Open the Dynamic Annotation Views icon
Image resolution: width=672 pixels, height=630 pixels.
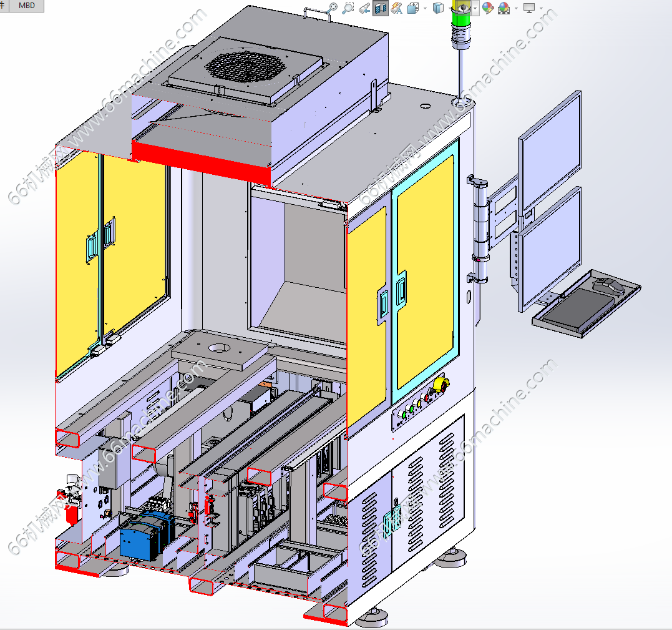397,7
